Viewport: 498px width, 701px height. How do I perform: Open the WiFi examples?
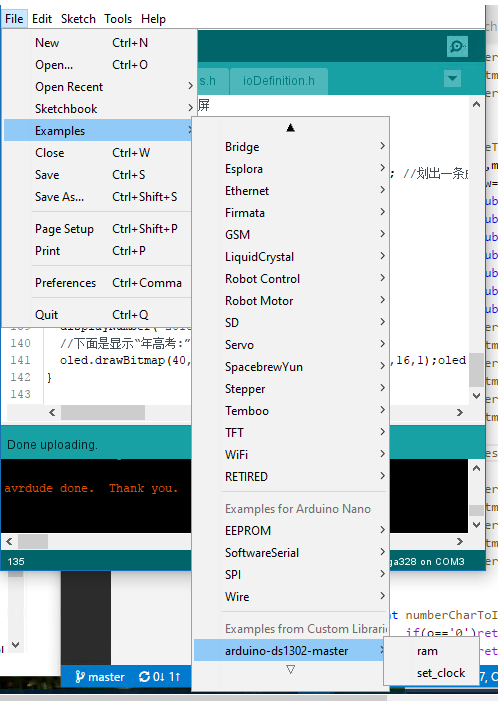[x=291, y=455]
